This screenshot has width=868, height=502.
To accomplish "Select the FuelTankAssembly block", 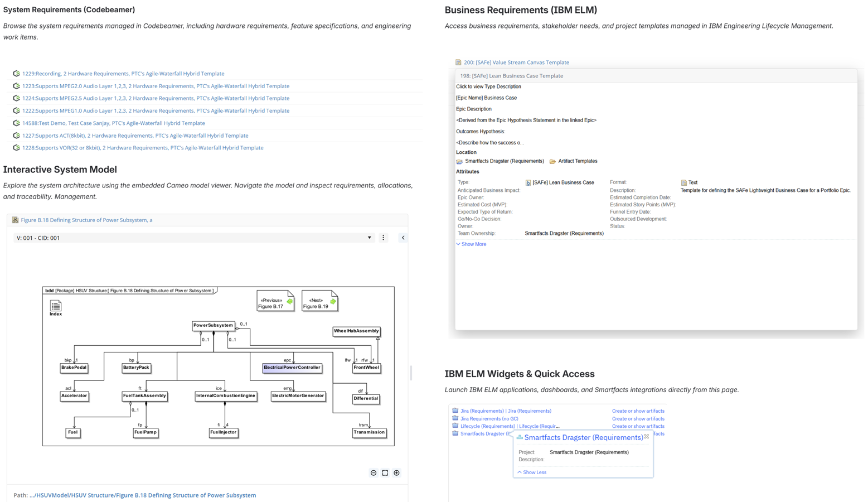I will pos(144,396).
